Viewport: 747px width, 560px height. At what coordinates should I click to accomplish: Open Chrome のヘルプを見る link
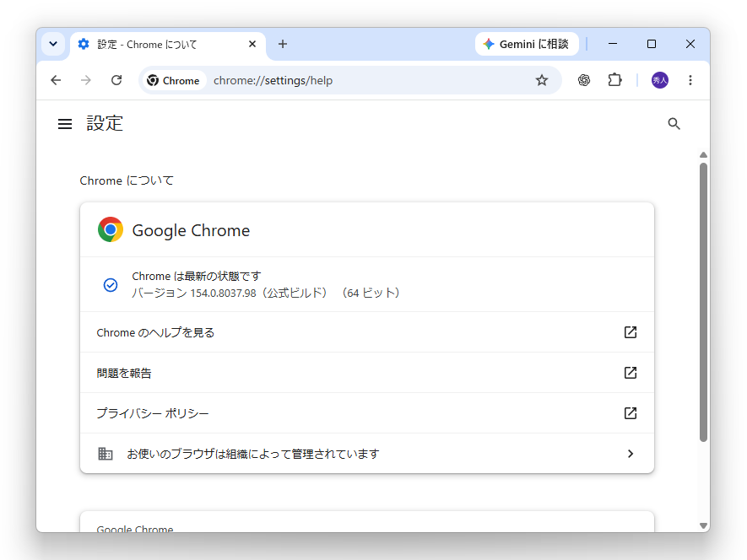pos(367,332)
